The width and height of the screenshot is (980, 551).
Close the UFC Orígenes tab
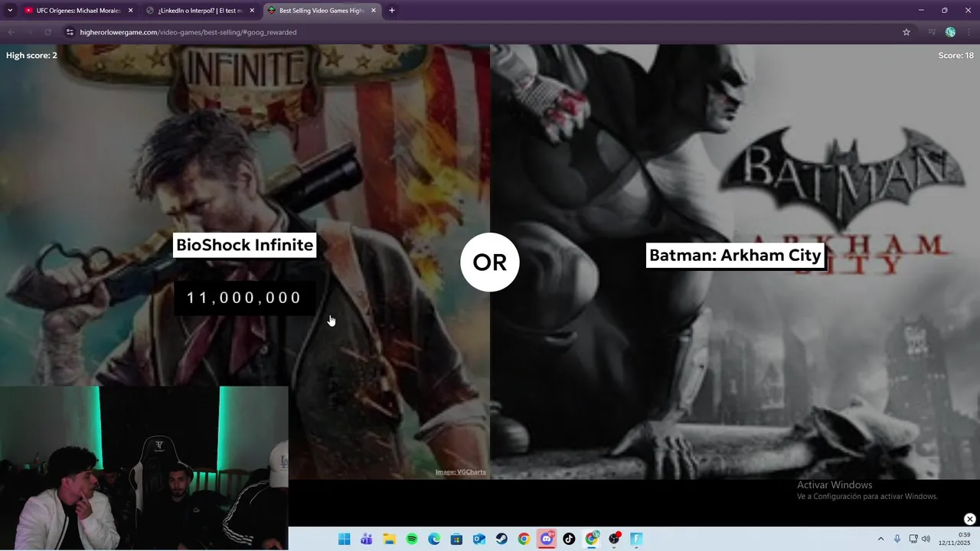130,11
